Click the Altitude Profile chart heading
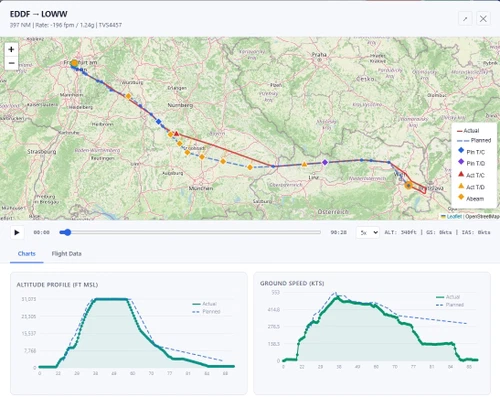This screenshot has height=397, width=500. pyautogui.click(x=57, y=285)
